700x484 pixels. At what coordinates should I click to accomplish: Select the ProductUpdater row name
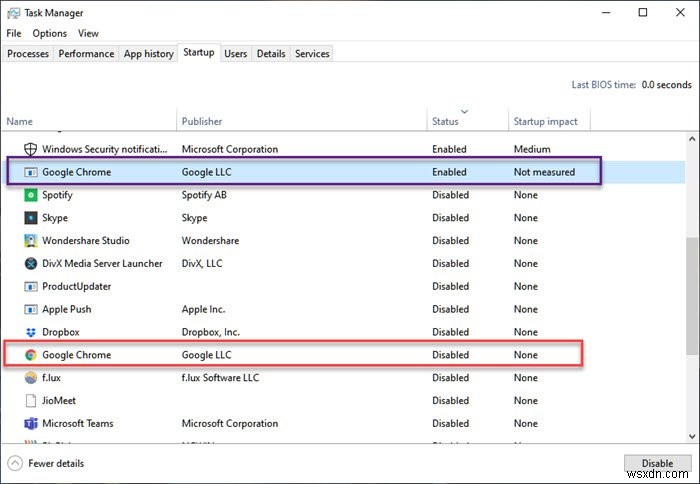coord(76,286)
